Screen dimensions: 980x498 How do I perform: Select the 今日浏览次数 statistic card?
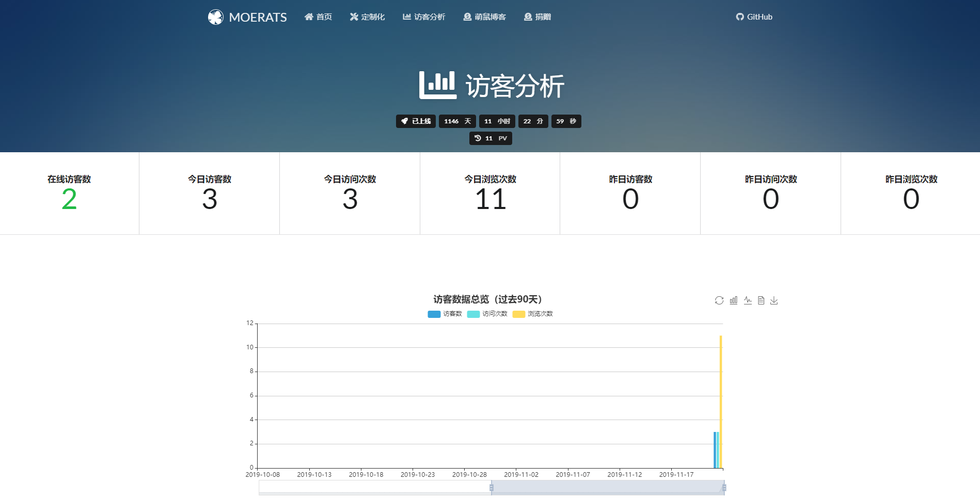pyautogui.click(x=491, y=194)
